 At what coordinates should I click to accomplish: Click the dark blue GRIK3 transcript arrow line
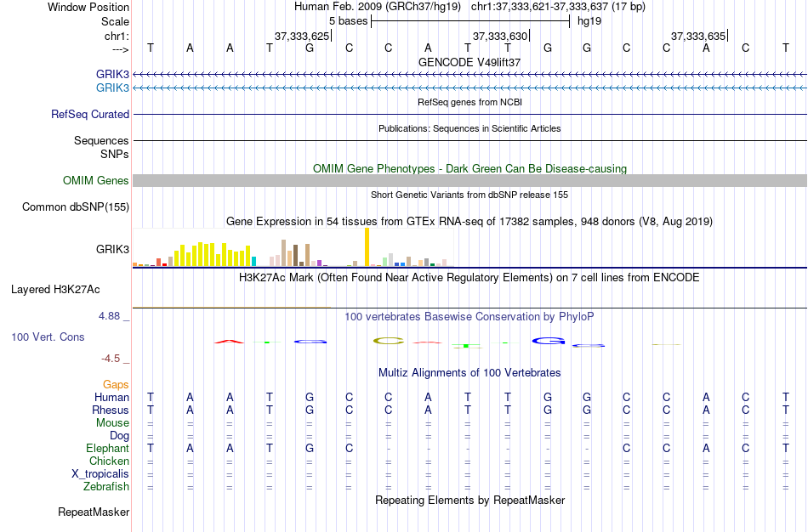pyautogui.click(x=470, y=75)
